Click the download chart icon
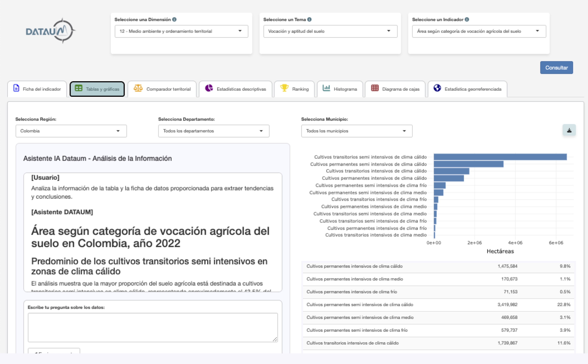588x364 pixels. pos(569,130)
